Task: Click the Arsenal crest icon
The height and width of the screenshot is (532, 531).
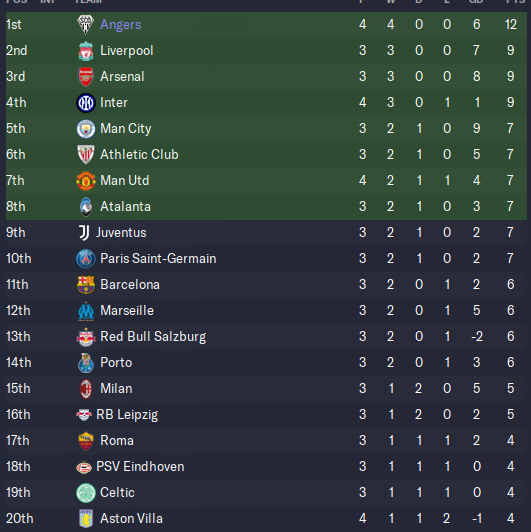Action: 86,77
